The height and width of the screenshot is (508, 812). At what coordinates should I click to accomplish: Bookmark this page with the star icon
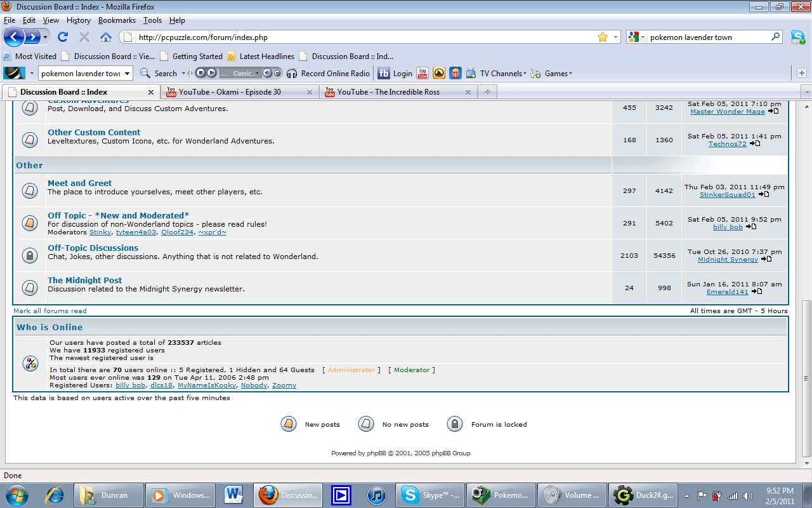pos(602,37)
